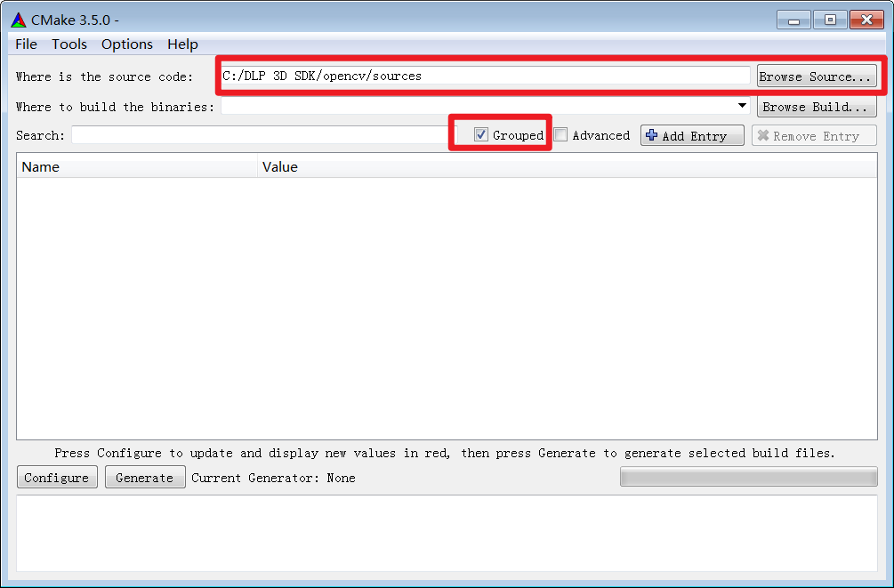Close the CMake window

click(x=866, y=20)
